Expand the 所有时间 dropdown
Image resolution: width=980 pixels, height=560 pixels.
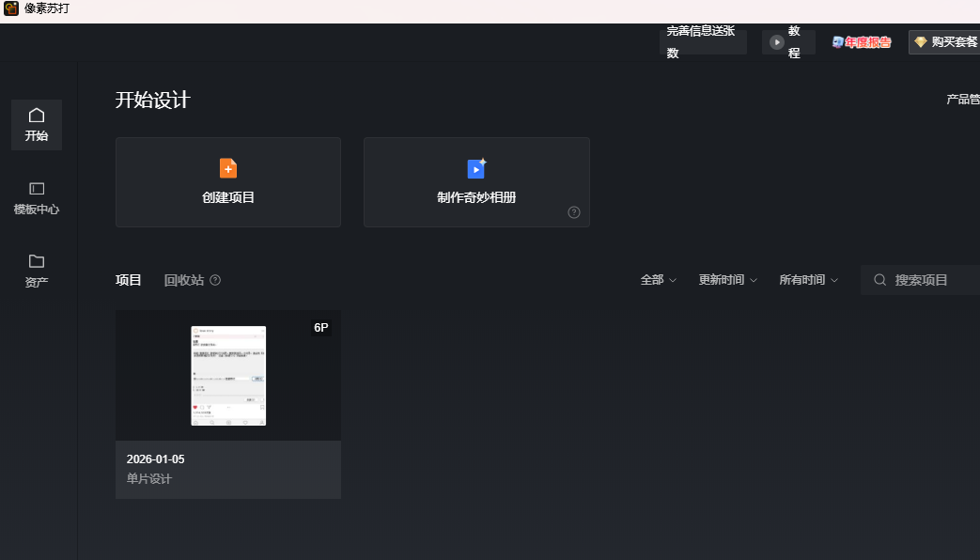[808, 280]
